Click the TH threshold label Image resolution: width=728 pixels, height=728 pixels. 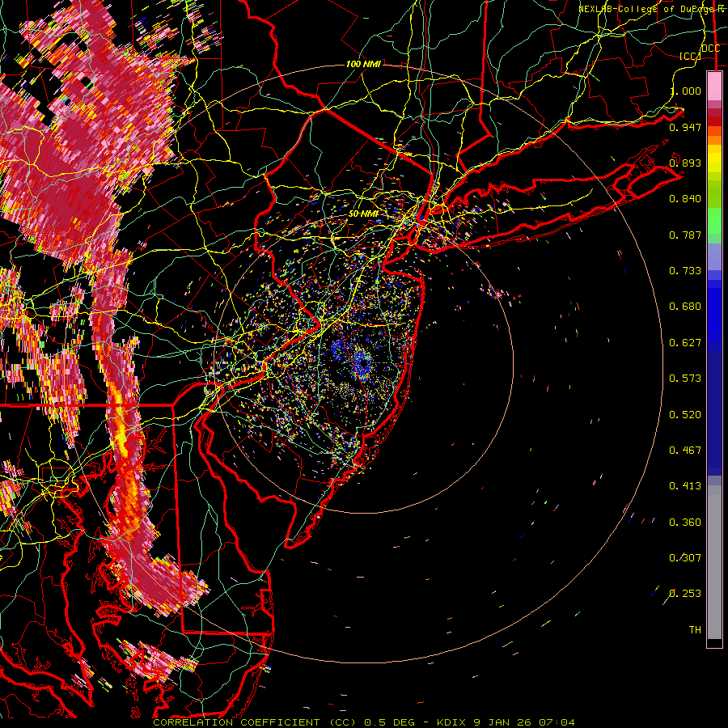(x=695, y=630)
